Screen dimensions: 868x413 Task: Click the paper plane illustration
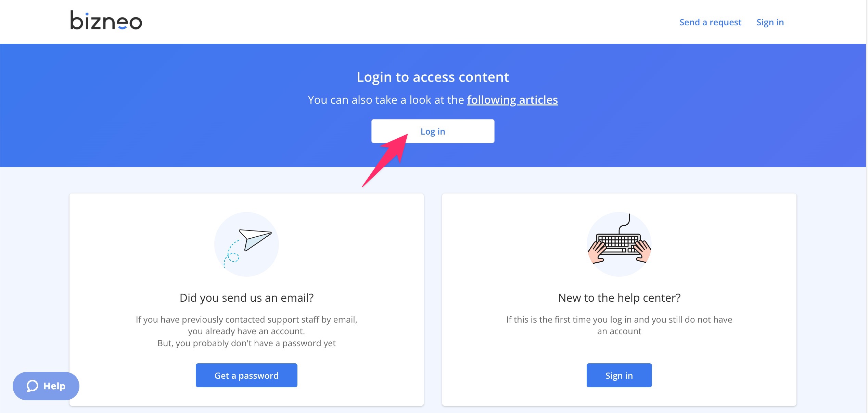pyautogui.click(x=246, y=244)
